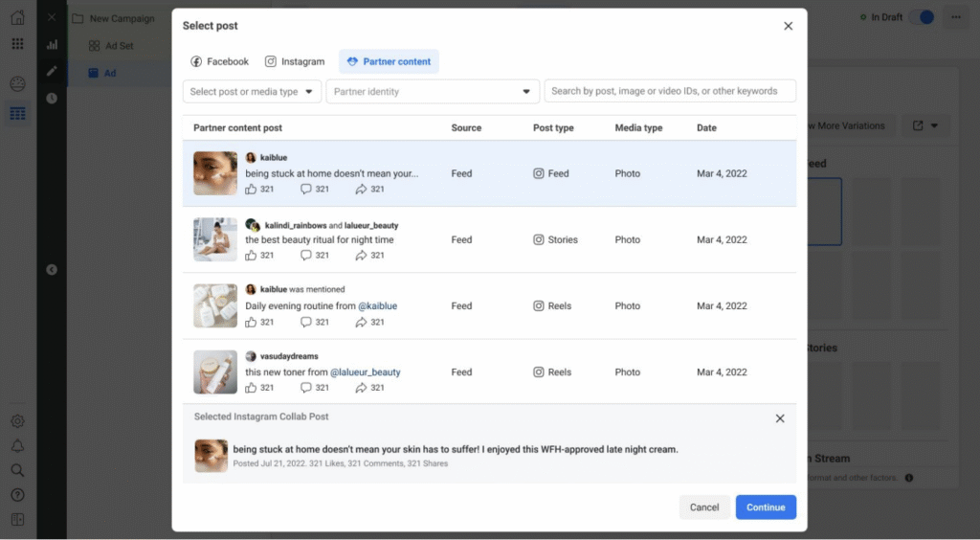Click the search magnifier in sidebar
Viewport: 980px width, 540px height.
point(17,470)
